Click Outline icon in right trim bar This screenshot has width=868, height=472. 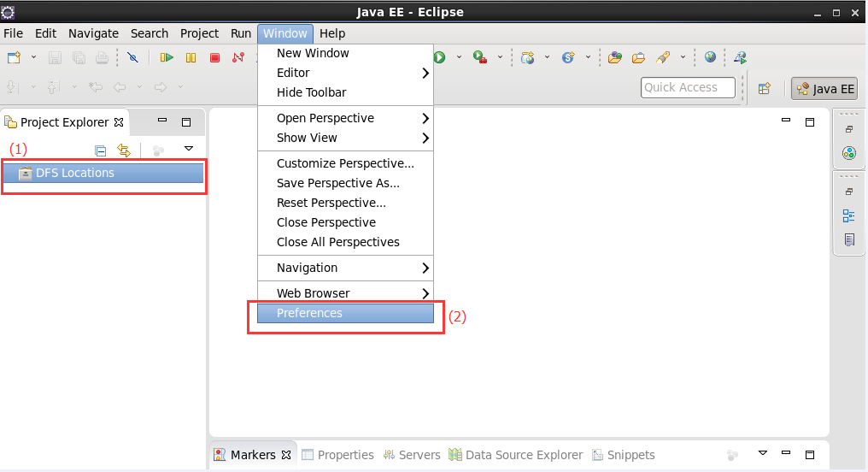pos(848,215)
